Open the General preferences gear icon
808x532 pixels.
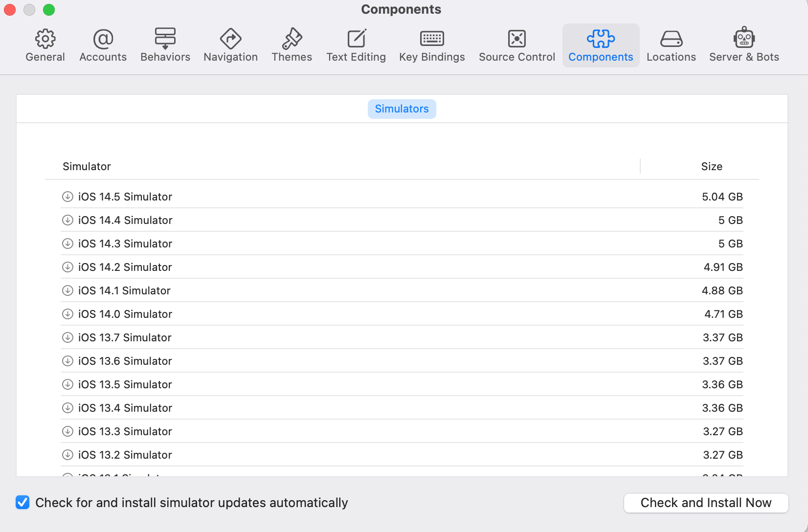[45, 39]
